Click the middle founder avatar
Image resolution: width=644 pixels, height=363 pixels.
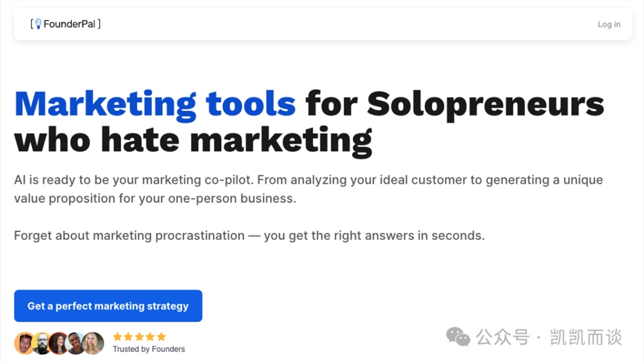pyautogui.click(x=59, y=343)
